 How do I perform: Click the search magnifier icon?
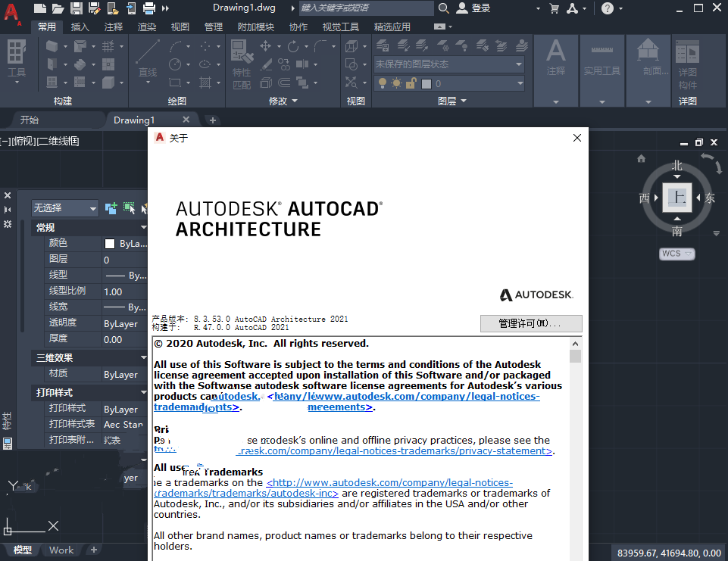pos(444,8)
